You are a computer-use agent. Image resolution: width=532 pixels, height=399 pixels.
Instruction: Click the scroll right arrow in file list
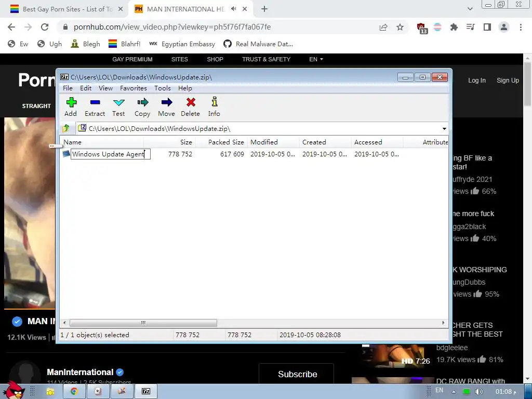coord(443,323)
